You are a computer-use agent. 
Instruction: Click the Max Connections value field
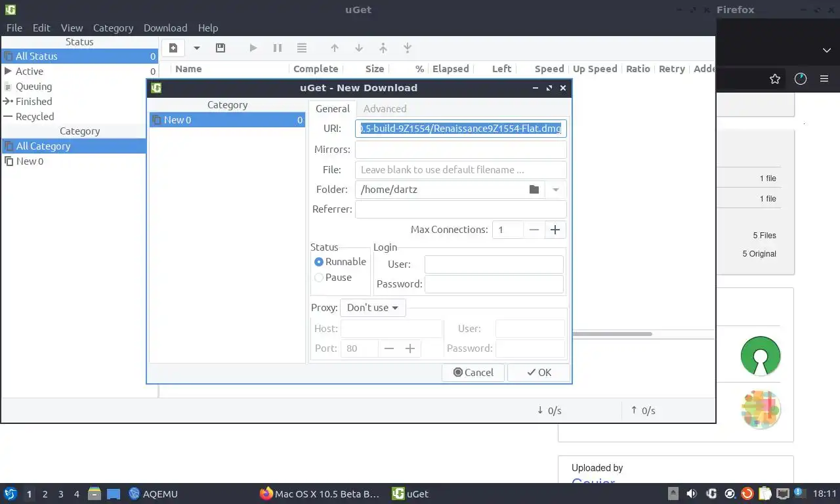pyautogui.click(x=508, y=230)
